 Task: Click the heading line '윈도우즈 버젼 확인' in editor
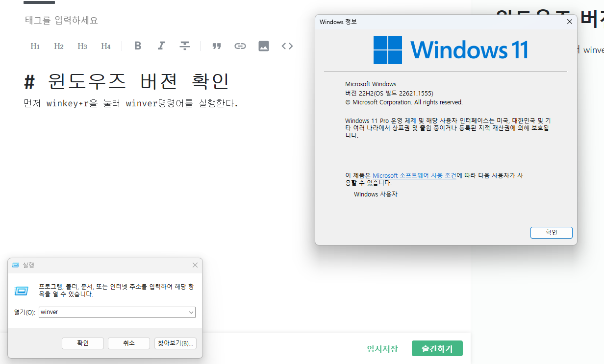(x=127, y=81)
